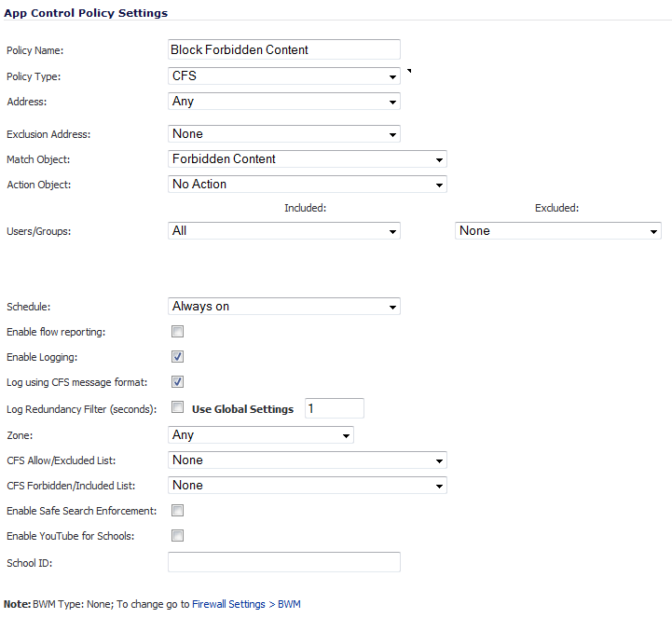Open the Zone dropdown
This screenshot has width=672, height=618.
click(261, 435)
